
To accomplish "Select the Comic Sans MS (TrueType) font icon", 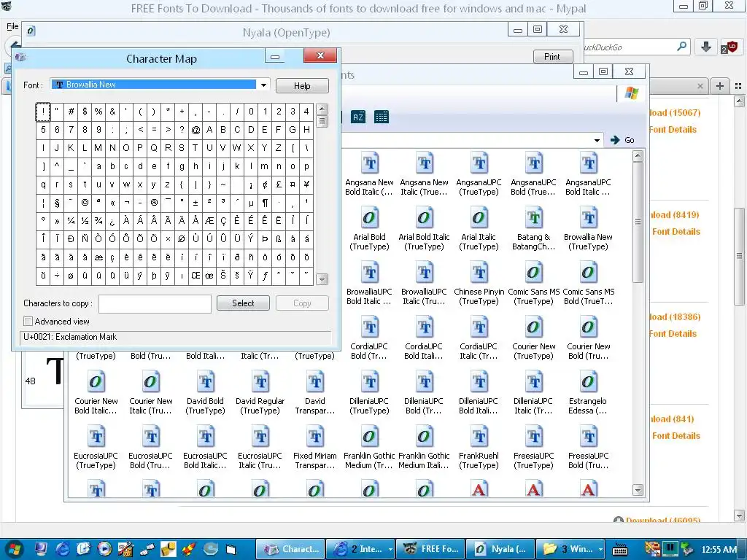I will pos(533,273).
